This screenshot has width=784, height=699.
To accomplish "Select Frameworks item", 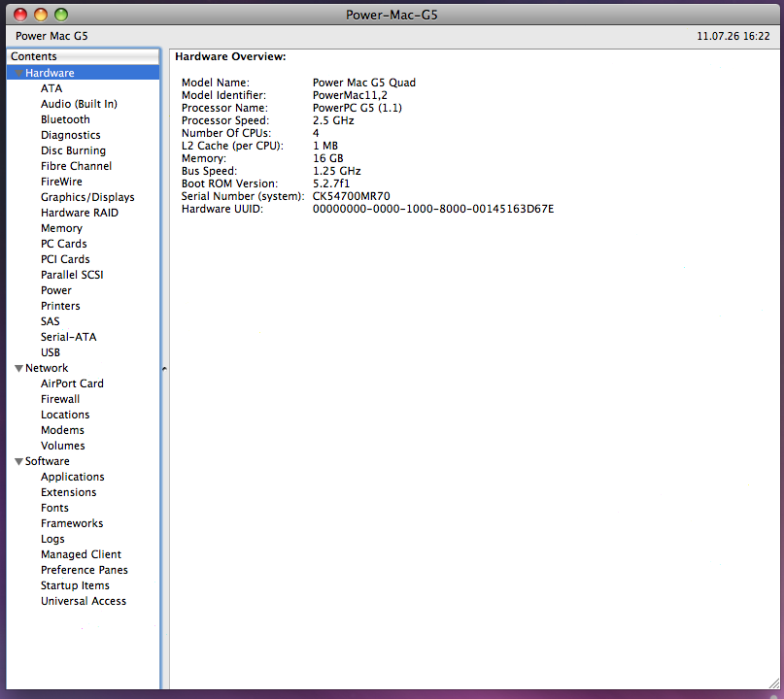I will 72,523.
